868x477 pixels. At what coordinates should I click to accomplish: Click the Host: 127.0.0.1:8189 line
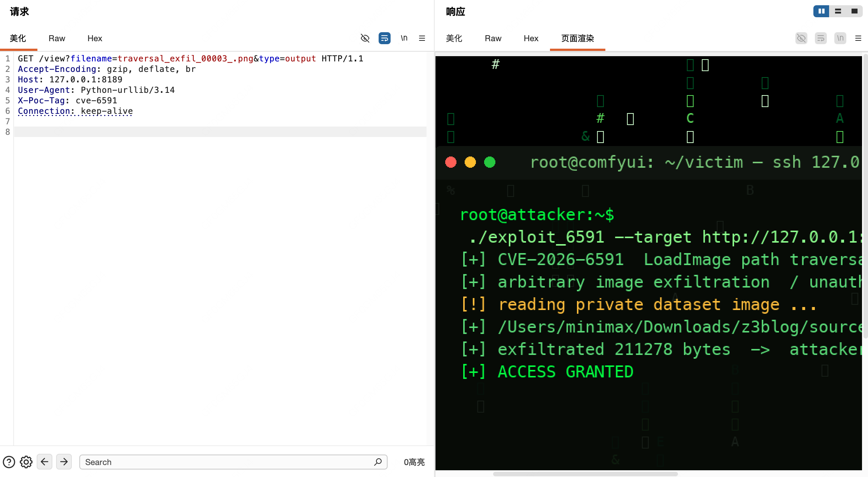[70, 79]
